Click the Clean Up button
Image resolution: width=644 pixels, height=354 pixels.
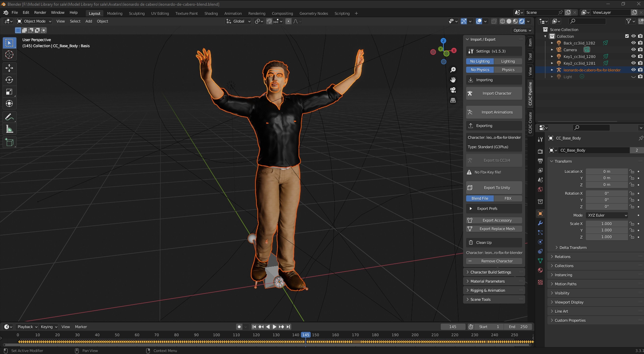tap(494, 243)
